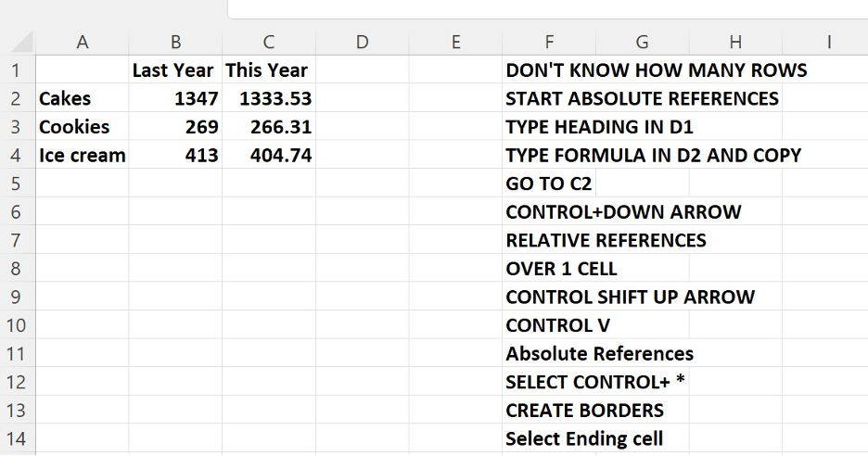Select row 1 header
This screenshot has width=868, height=456.
coord(17,70)
